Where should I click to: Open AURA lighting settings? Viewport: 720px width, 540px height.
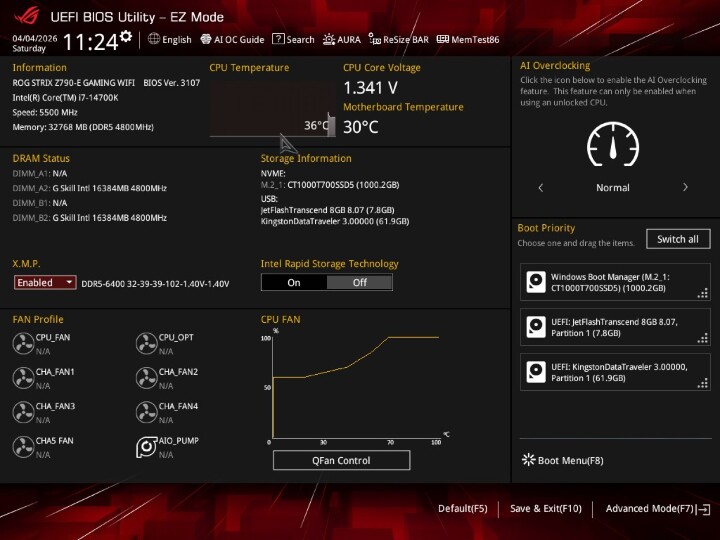point(342,39)
